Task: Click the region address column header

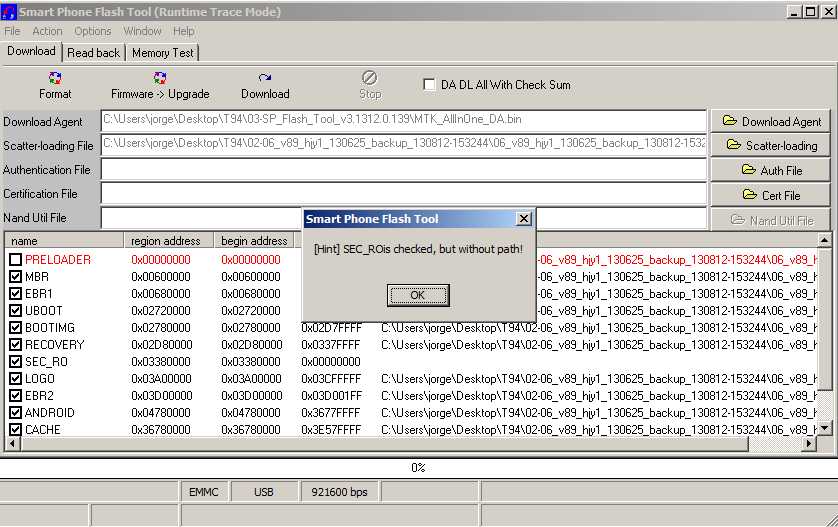Action: click(169, 241)
